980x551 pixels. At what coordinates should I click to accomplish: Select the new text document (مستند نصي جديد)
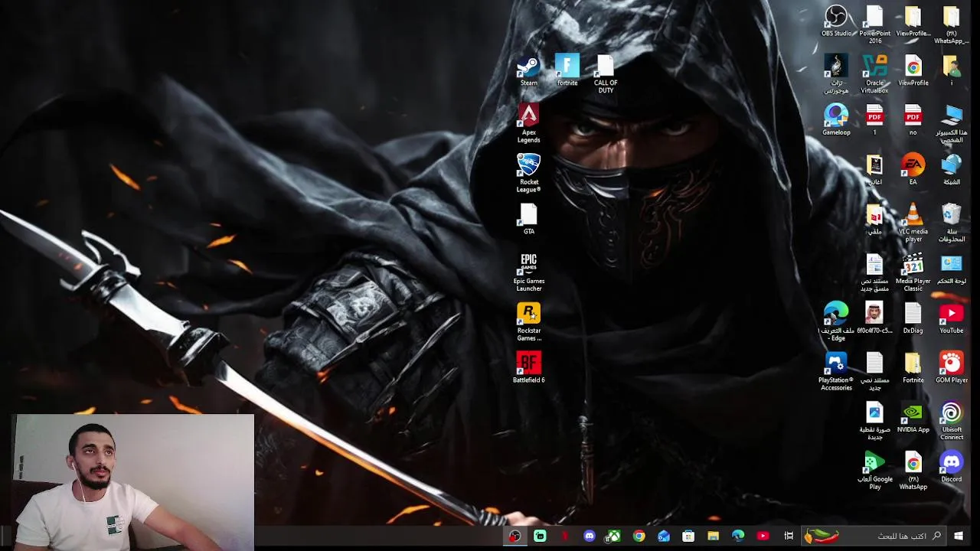(x=874, y=372)
